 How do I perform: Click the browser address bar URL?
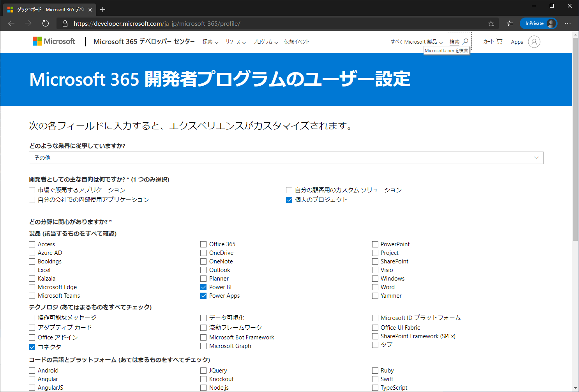point(157,24)
